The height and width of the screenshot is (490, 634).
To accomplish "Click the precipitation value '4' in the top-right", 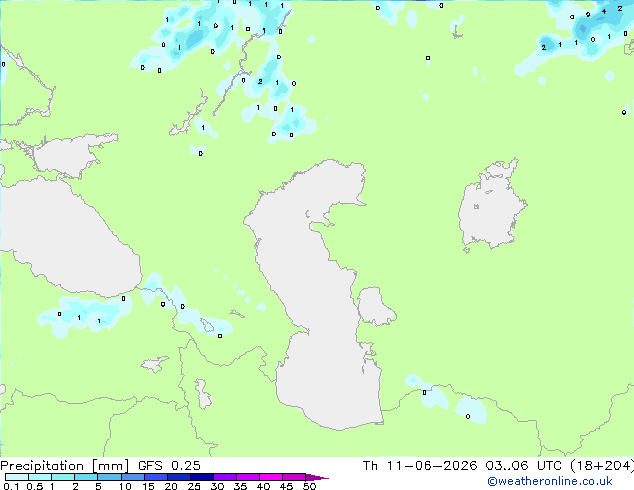I will 604,11.
